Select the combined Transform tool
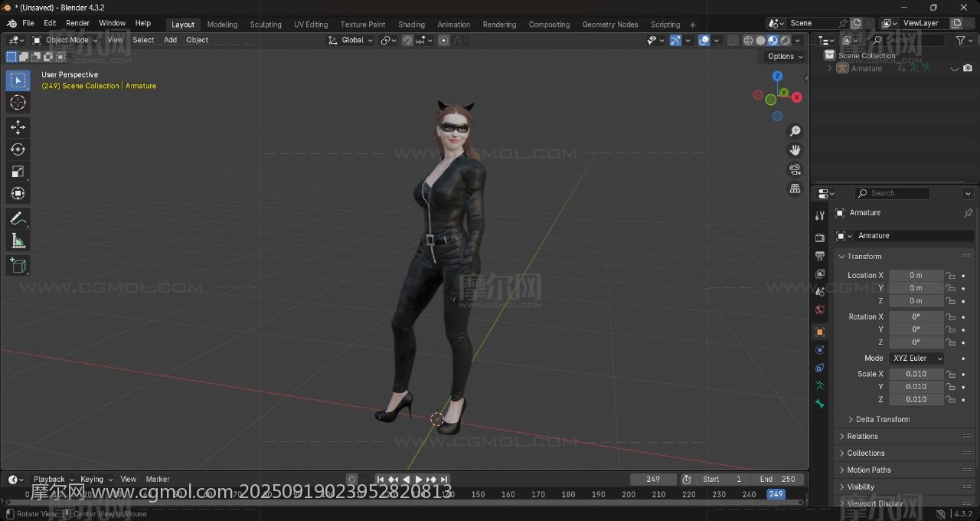Viewport: 980px width, 521px height. 18,194
